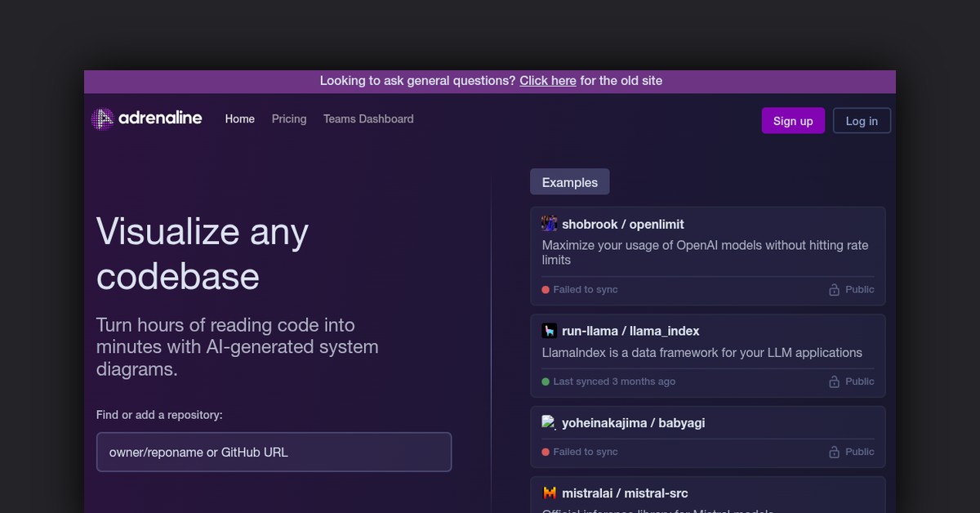The image size is (980, 513).
Task: Select the Examples tab
Action: coord(569,182)
